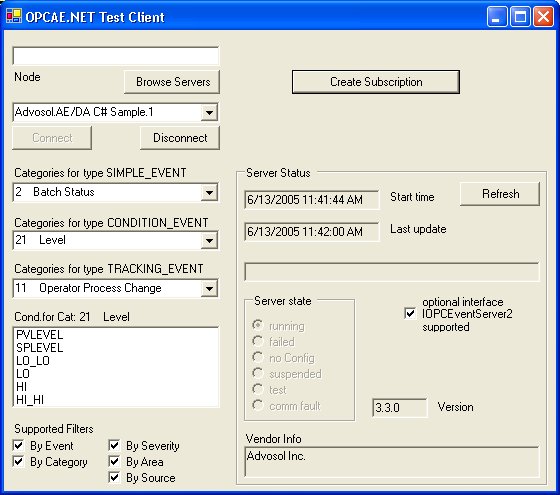Click the Start time field
Viewport: 560px width, 495px height.
click(x=311, y=200)
